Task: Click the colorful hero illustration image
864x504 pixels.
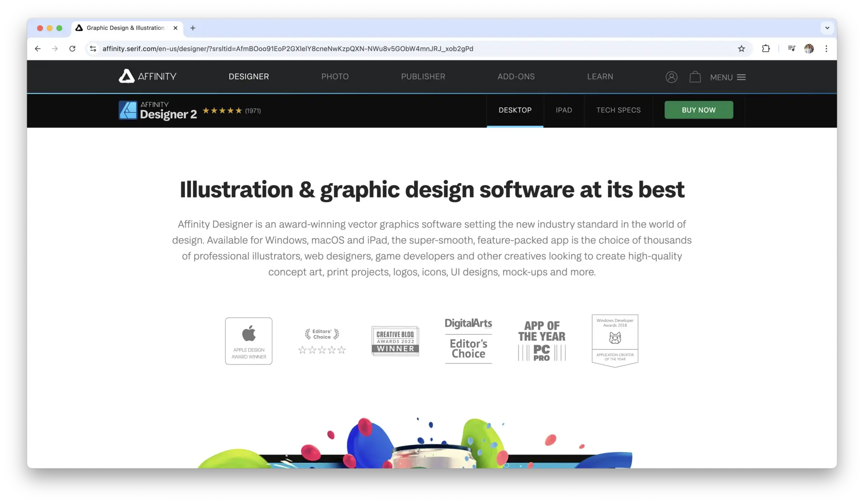Action: (415, 442)
